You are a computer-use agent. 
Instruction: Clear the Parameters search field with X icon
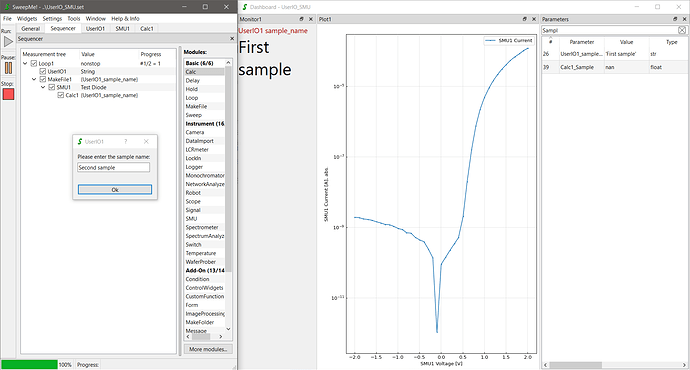point(682,30)
